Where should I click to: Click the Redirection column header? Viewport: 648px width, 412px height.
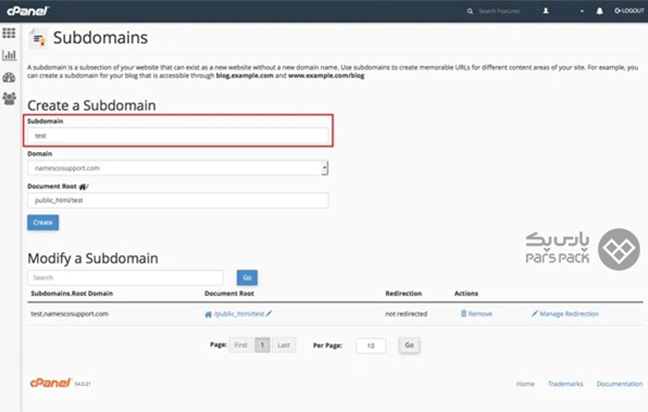(403, 293)
